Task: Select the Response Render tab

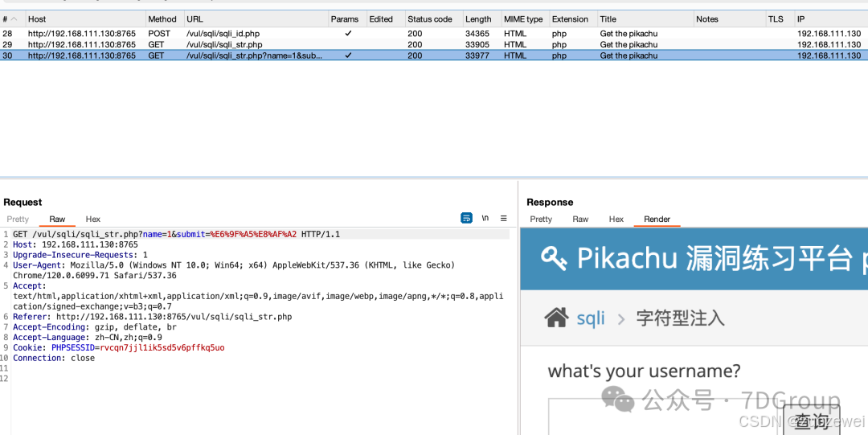Action: (x=657, y=219)
